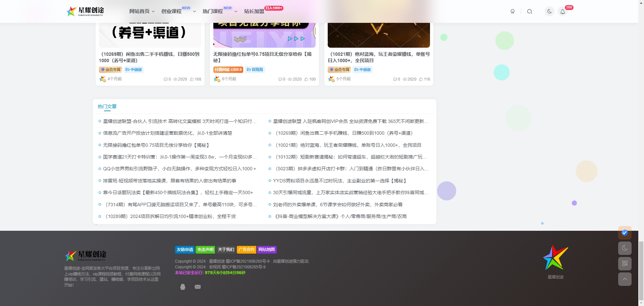Open the 网站地图 footer link

[267, 250]
